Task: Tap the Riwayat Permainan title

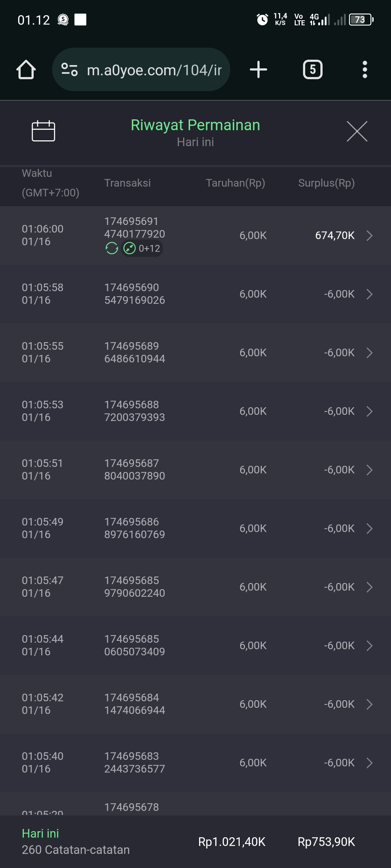Action: 195,125
